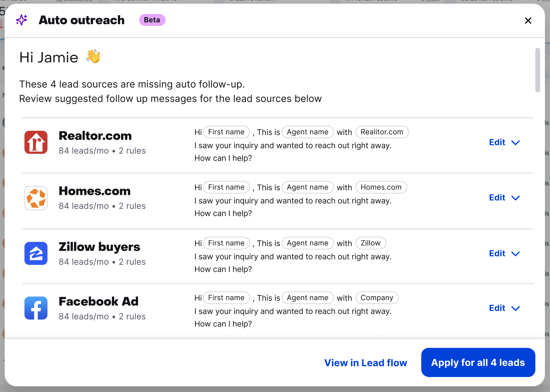
Task: Click the Realtor.com logo icon
Action: tap(36, 142)
